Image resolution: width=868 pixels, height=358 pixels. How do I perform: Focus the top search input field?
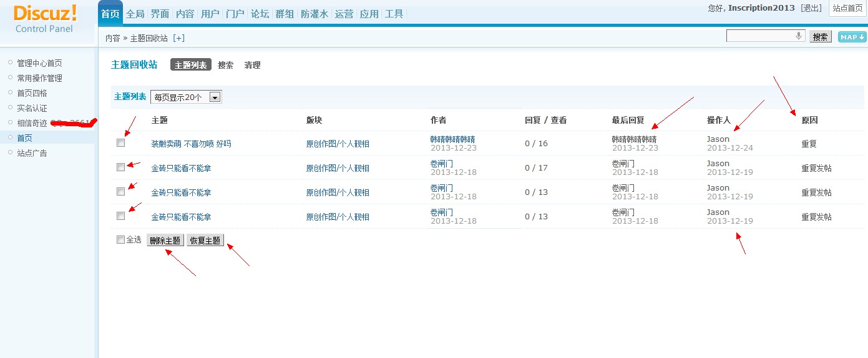pyautogui.click(x=760, y=36)
